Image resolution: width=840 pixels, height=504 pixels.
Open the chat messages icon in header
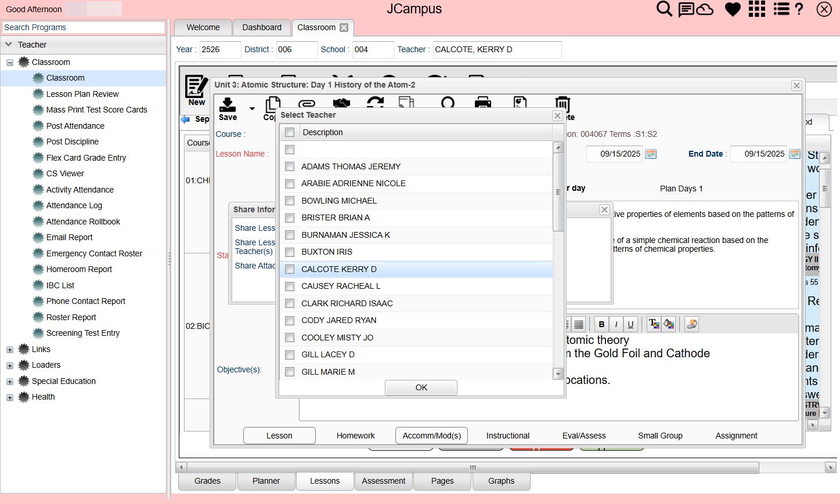[686, 9]
